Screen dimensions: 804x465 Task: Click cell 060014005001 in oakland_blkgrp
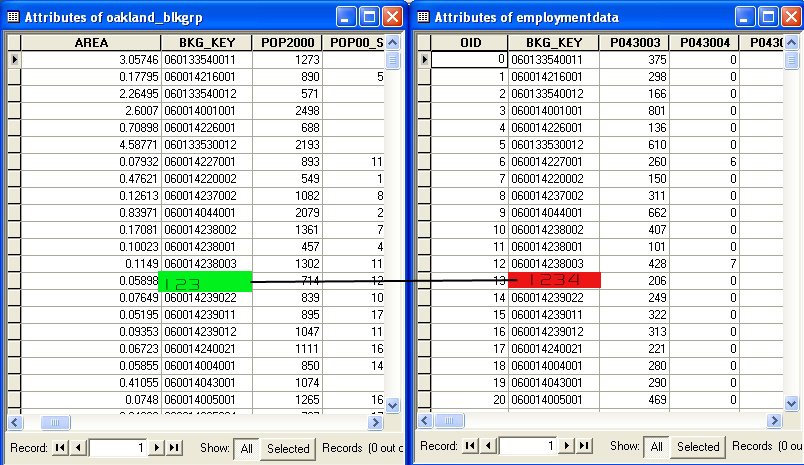tap(207, 399)
